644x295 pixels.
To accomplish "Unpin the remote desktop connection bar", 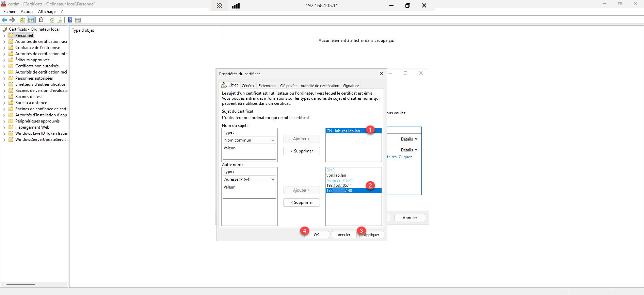I will coord(220,5).
